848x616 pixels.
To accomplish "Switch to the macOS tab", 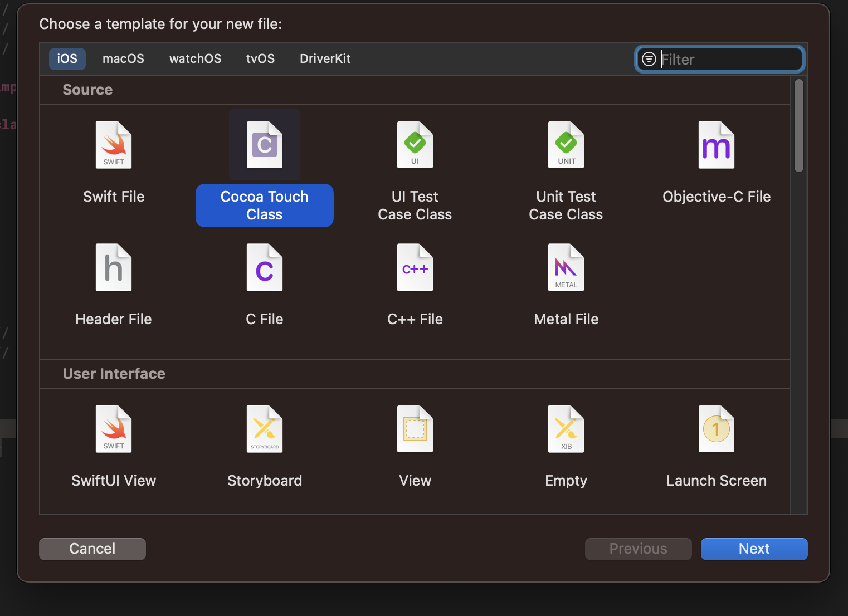I will [x=123, y=58].
